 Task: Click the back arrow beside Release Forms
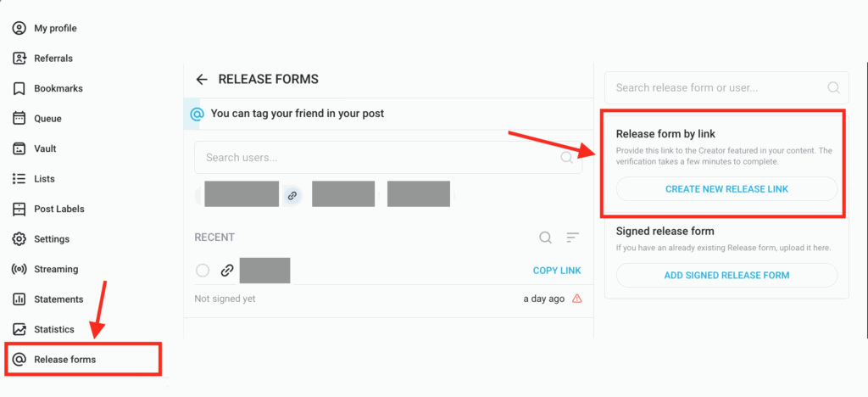[x=202, y=80]
